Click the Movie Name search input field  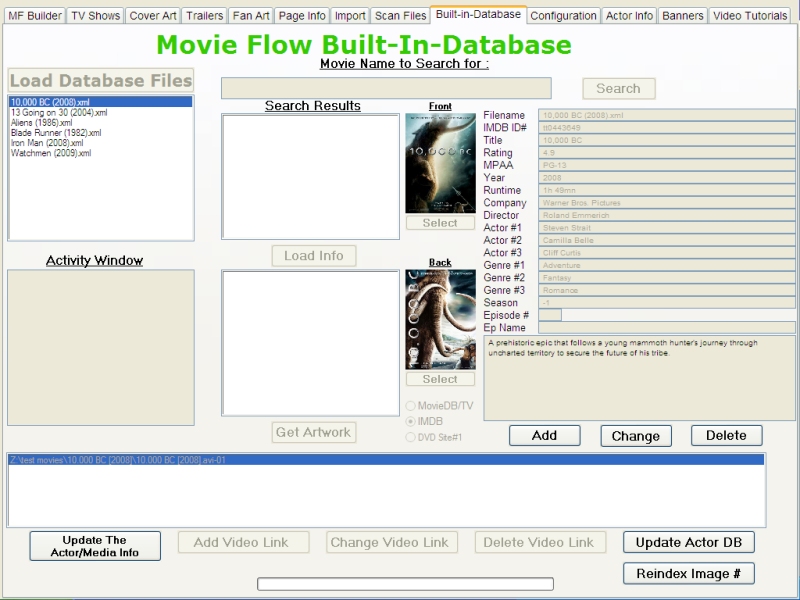click(x=386, y=88)
